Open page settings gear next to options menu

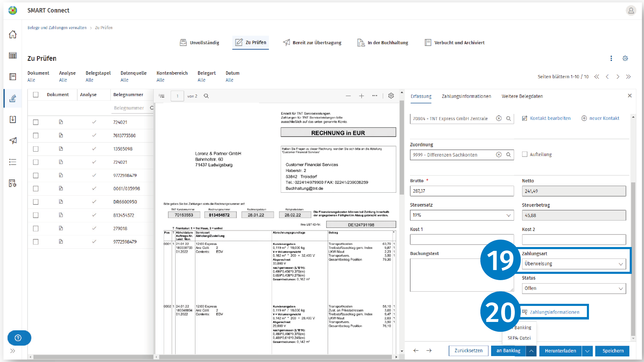coord(625,59)
